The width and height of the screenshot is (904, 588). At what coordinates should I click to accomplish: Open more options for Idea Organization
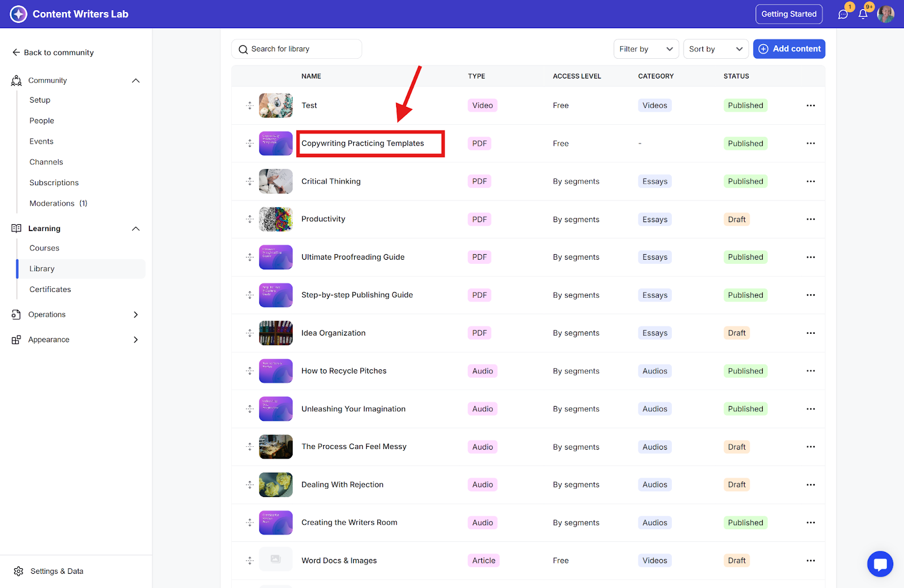pyautogui.click(x=811, y=333)
